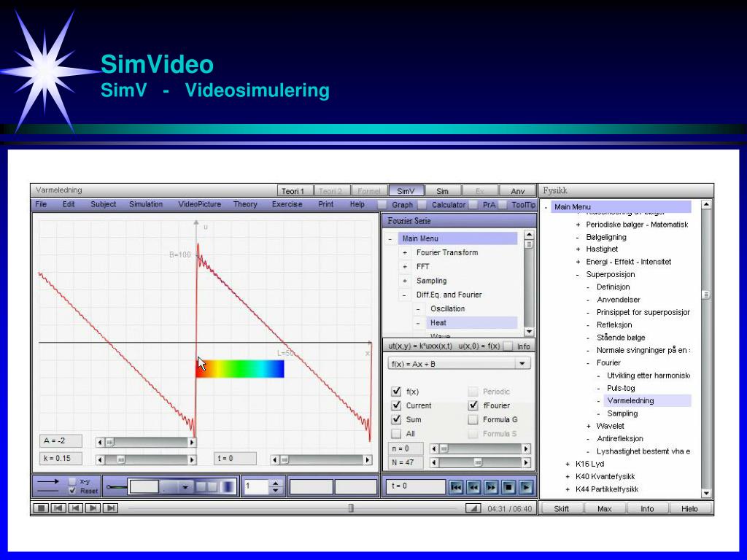Click the simulation rewind-to-start button
This screenshot has height=560, width=747.
(456, 486)
